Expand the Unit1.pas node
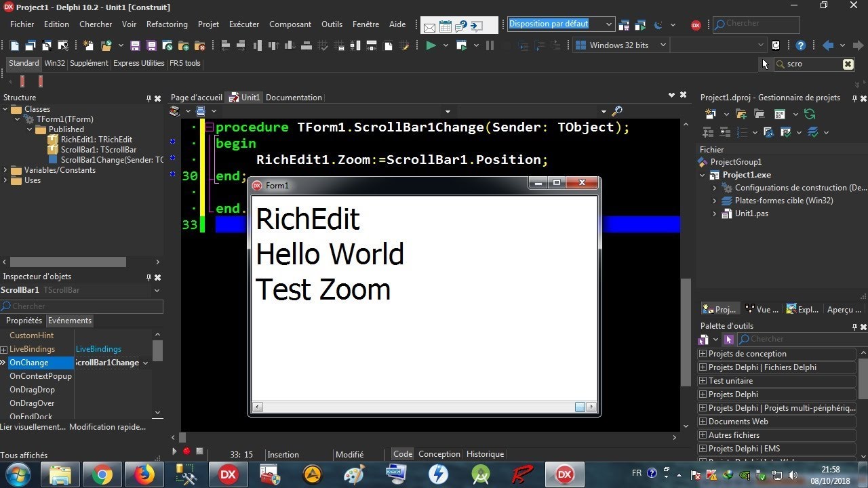The height and width of the screenshot is (488, 868). point(715,213)
